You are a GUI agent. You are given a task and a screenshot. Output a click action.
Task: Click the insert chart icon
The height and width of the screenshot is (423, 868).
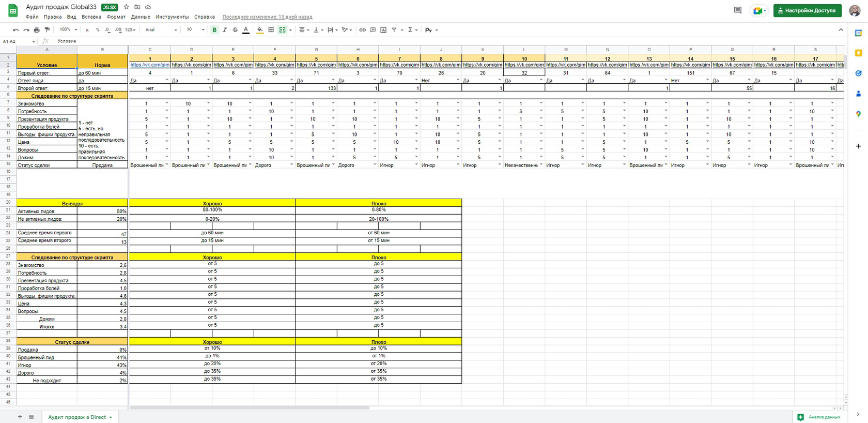[x=383, y=30]
